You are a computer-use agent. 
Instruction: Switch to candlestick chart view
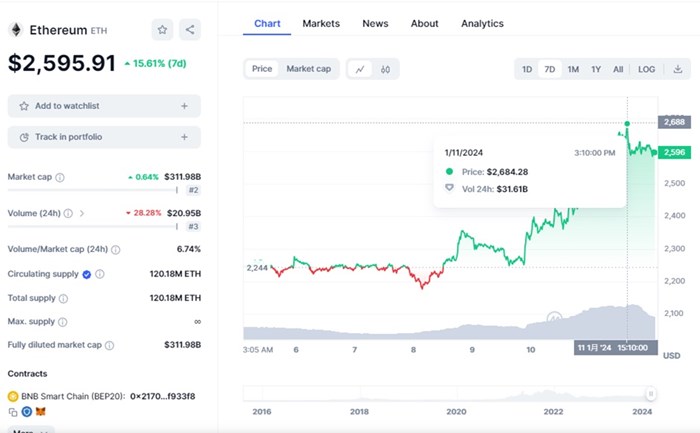pos(385,69)
